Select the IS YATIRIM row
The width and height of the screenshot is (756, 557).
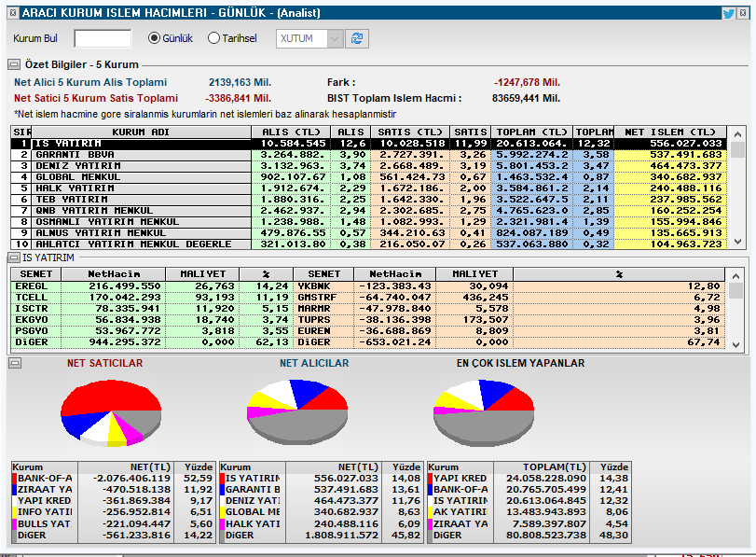[368, 144]
